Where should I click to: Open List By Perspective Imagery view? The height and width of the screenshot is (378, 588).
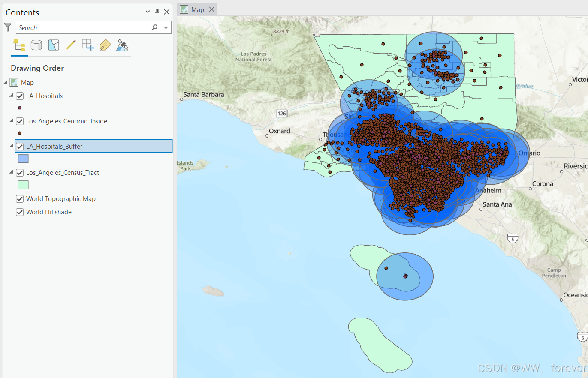click(x=122, y=45)
